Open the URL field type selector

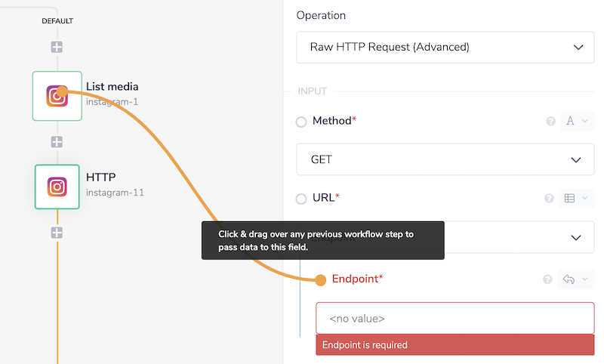click(575, 198)
